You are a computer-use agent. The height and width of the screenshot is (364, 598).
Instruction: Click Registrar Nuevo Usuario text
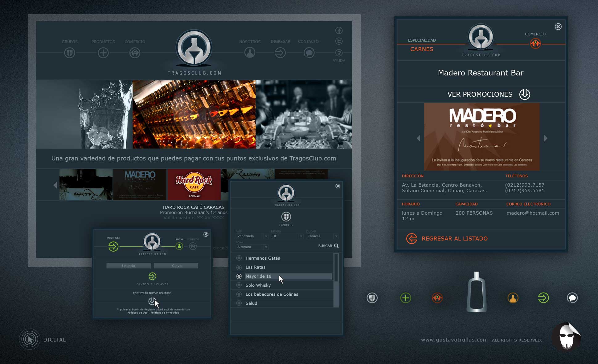tap(152, 293)
